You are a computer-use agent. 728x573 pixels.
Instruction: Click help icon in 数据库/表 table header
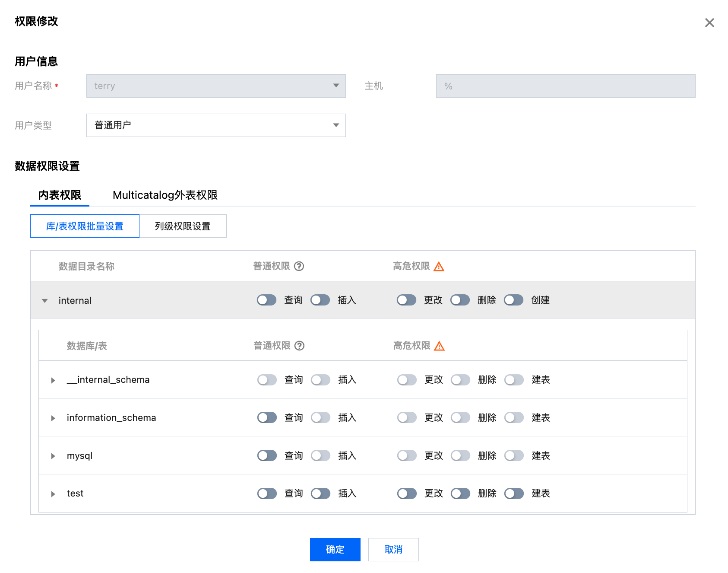coord(299,346)
